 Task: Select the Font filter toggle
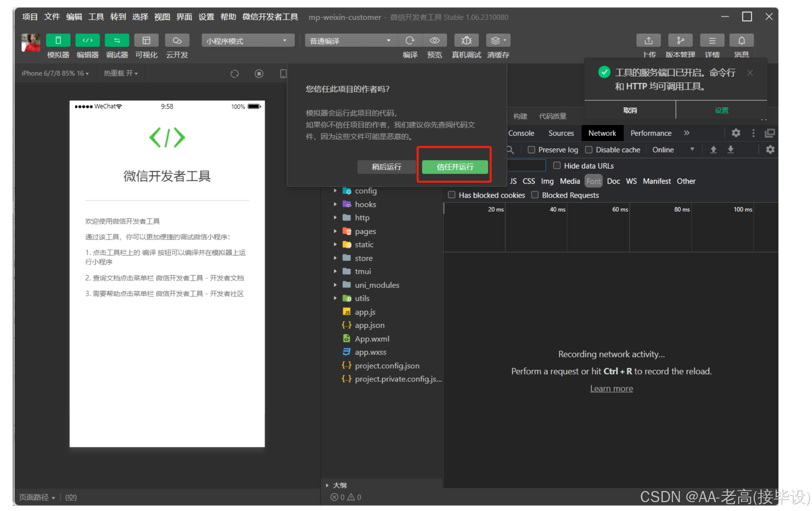tap(593, 181)
